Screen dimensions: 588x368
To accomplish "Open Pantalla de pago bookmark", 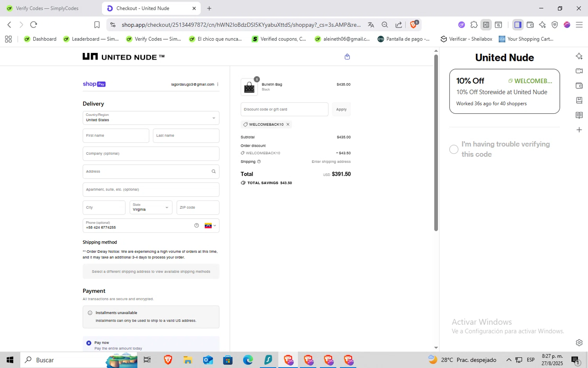I will tap(403, 39).
